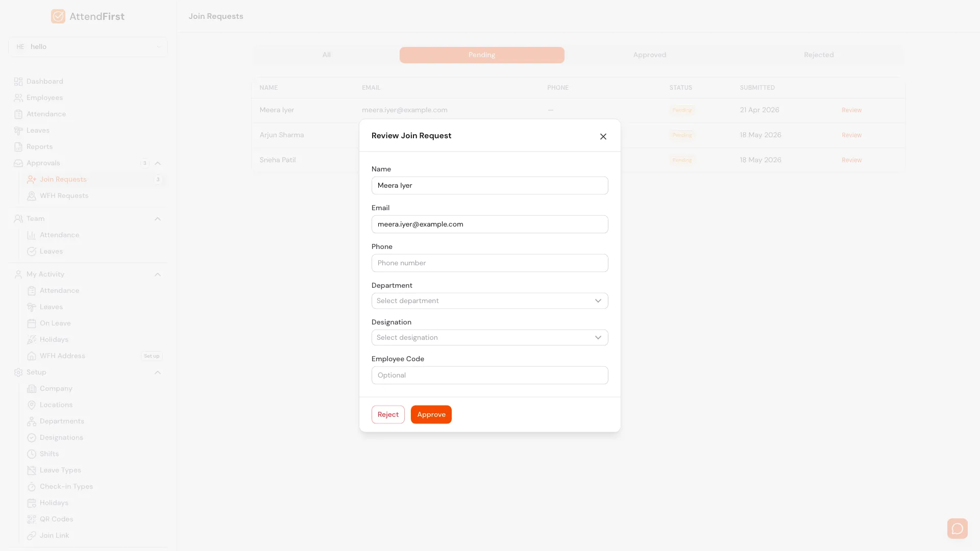
Task: Click the Pending badge in Meera Iyer row
Action: coord(682,110)
